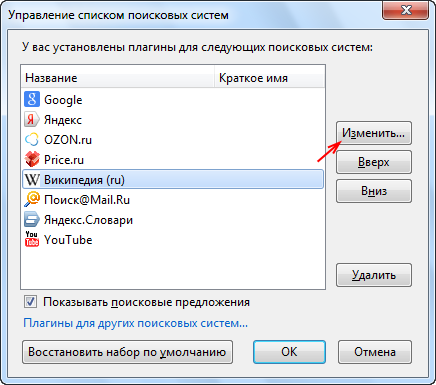This screenshot has width=436, height=385.
Task: Click the Название column header
Action: pyautogui.click(x=117, y=78)
